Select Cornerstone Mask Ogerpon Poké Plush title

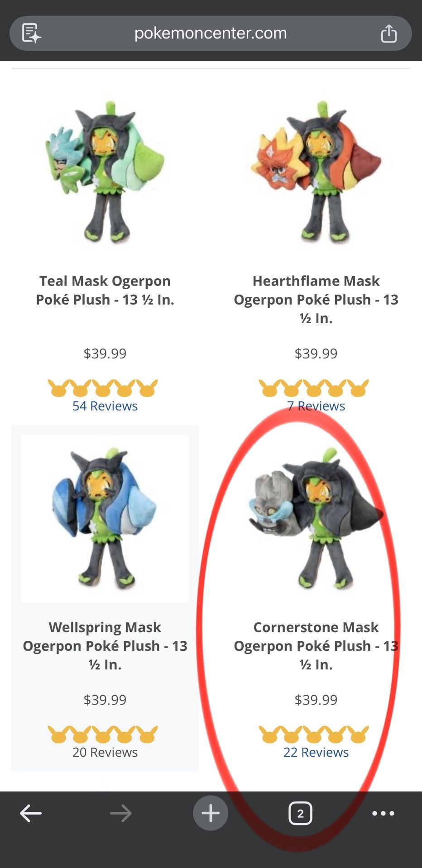(316, 646)
